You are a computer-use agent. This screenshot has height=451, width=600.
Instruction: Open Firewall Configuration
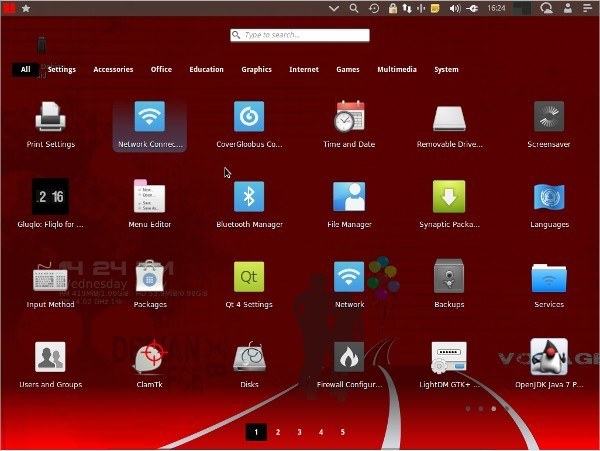349,357
